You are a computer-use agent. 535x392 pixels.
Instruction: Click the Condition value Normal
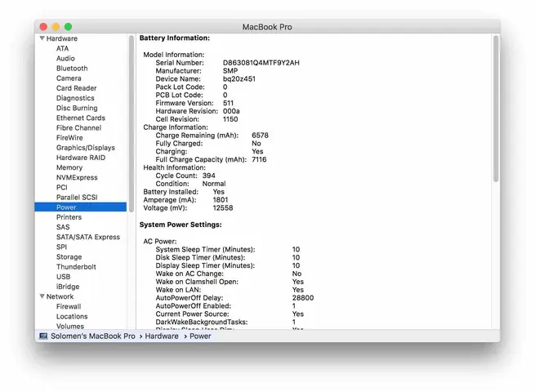(x=214, y=184)
